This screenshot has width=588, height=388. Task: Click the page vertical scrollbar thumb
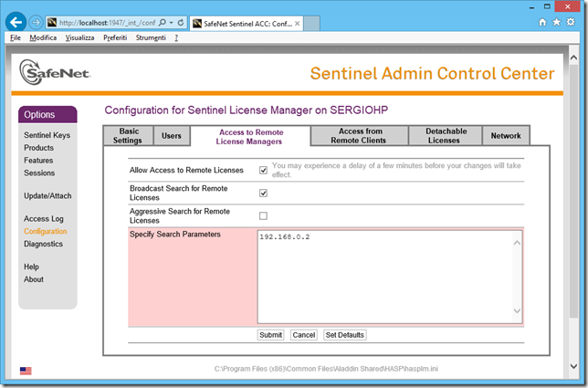(573, 191)
